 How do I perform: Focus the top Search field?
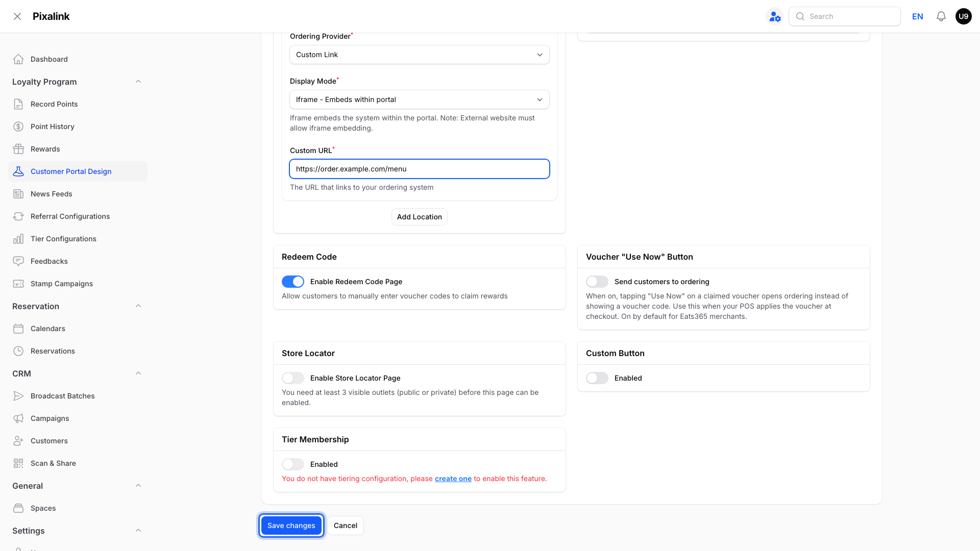click(x=845, y=16)
